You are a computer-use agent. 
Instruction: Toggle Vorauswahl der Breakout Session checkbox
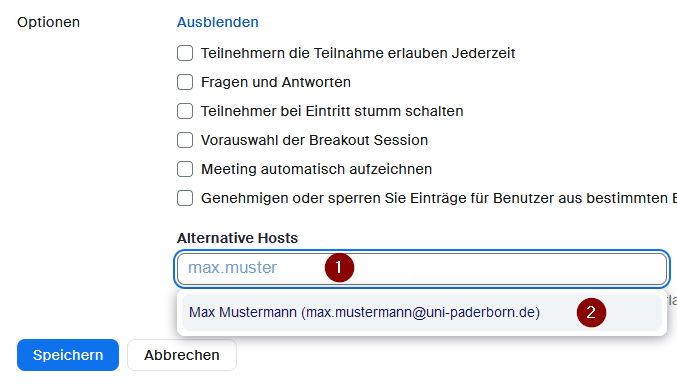[x=185, y=140]
